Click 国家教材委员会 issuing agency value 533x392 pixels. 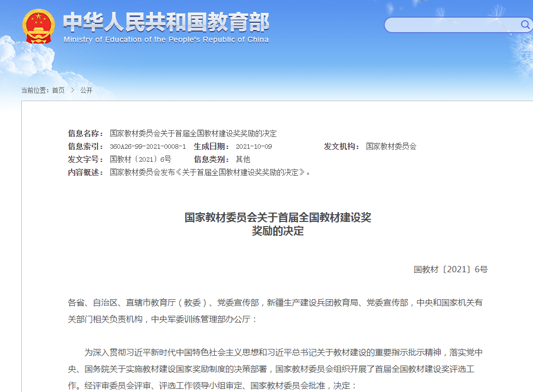point(391,146)
